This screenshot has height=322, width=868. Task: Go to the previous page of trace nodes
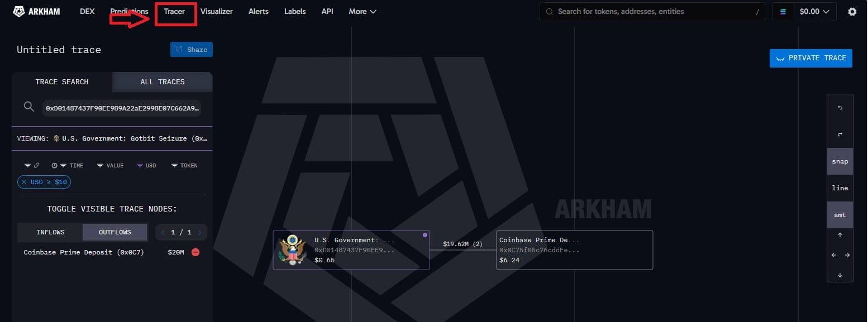163,232
